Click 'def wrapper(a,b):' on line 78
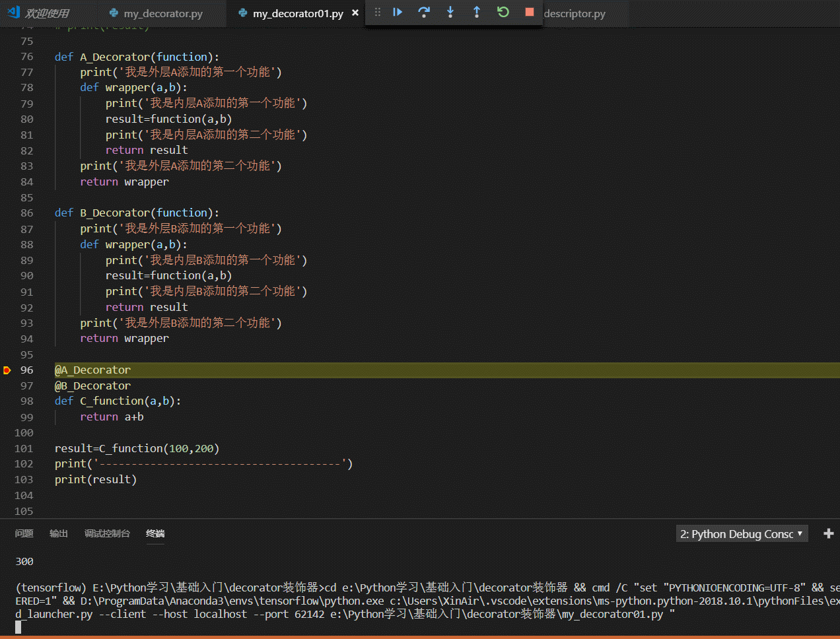The image size is (840, 639). click(133, 88)
